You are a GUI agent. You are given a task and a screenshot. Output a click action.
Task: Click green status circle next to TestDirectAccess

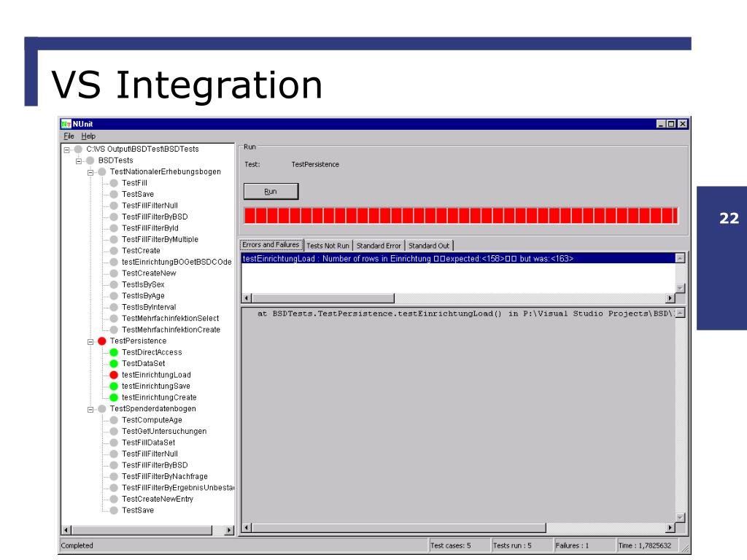114,352
